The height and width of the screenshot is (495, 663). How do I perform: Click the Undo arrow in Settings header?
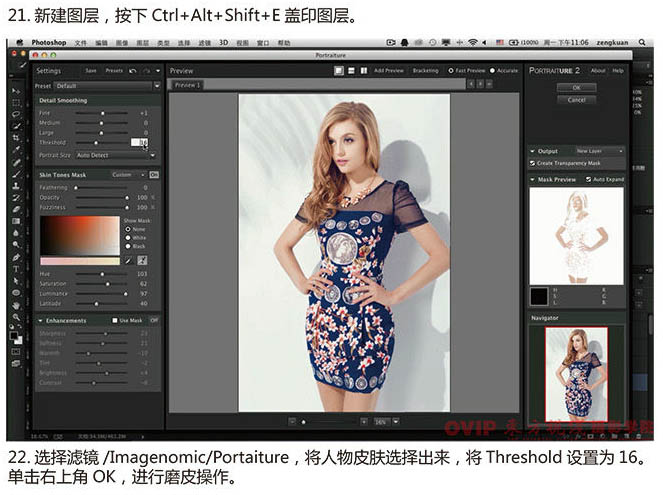point(133,71)
